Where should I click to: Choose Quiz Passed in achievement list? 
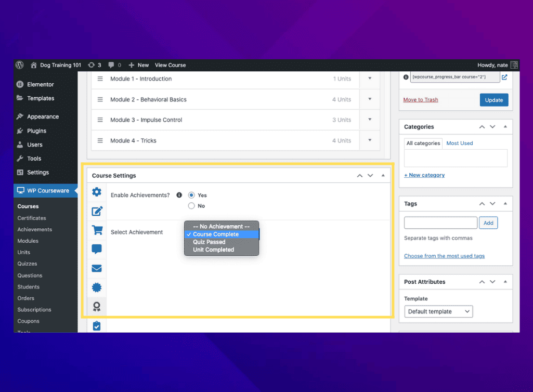(222, 242)
